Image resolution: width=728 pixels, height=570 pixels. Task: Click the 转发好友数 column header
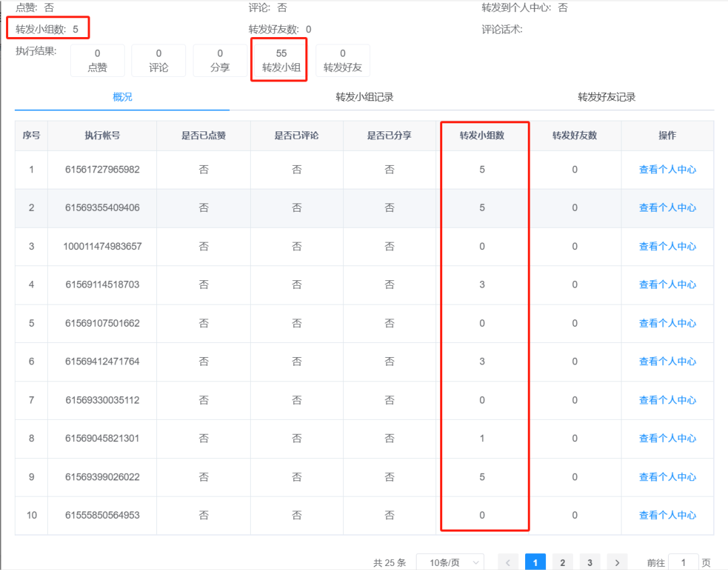coord(575,135)
